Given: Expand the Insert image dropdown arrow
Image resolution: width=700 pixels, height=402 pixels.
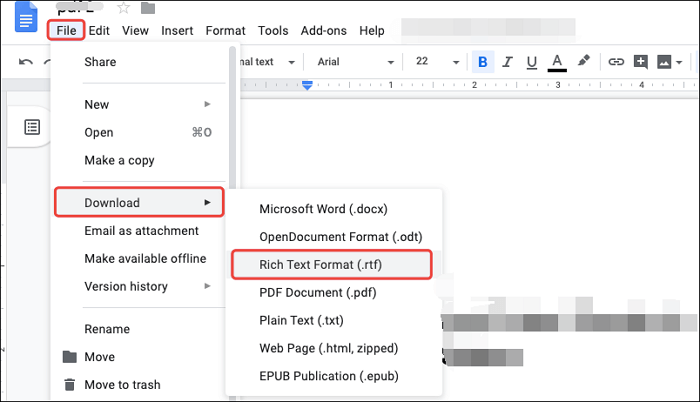Looking at the screenshot, I should click(x=679, y=62).
